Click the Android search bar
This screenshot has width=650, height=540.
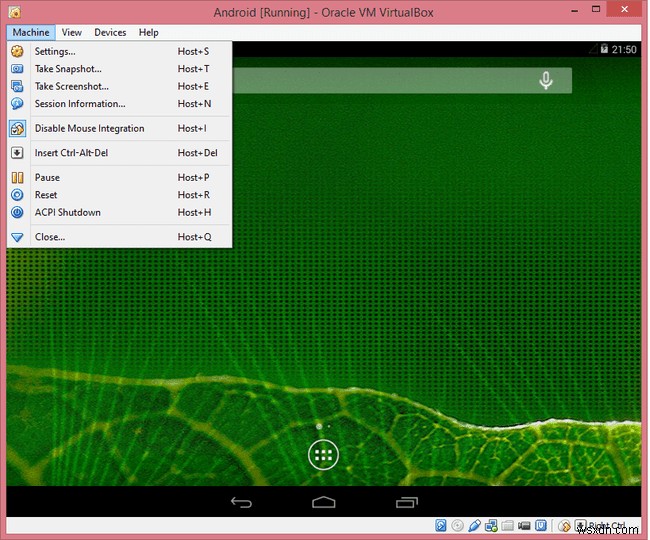[x=401, y=80]
